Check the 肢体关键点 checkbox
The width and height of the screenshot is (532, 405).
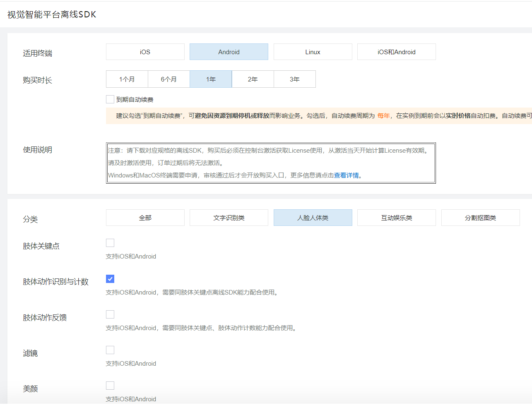pos(110,243)
